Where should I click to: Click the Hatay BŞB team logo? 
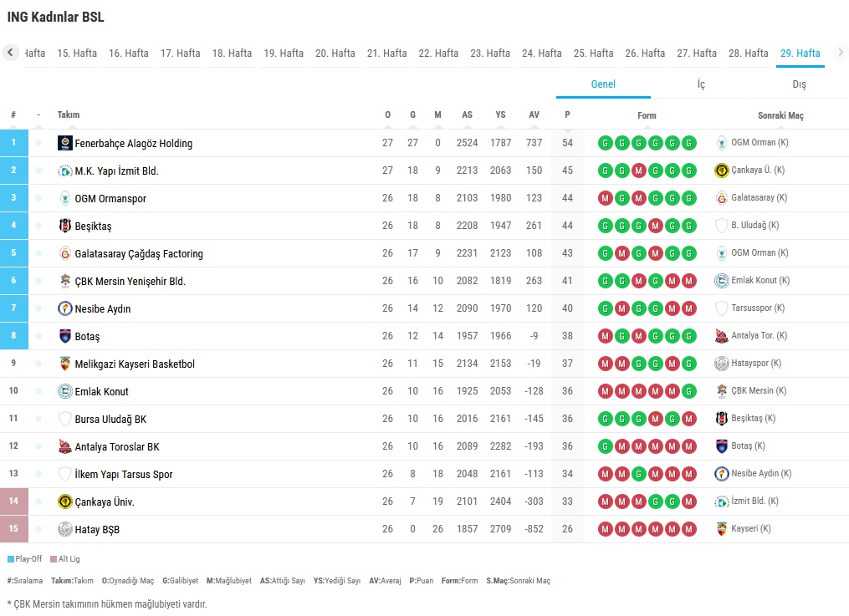[x=65, y=529]
